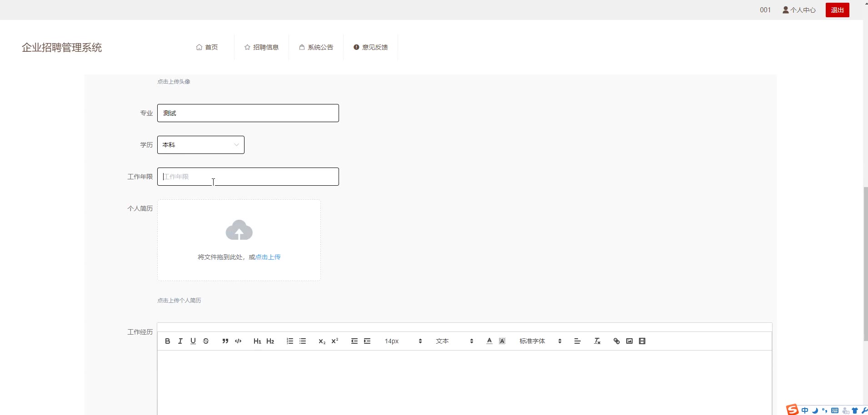Apply subscript formatting
Image resolution: width=868 pixels, height=415 pixels.
[322, 341]
